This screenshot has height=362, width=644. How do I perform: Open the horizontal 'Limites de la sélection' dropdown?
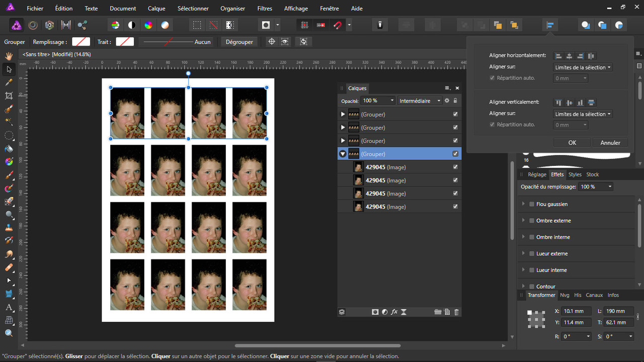pos(583,67)
